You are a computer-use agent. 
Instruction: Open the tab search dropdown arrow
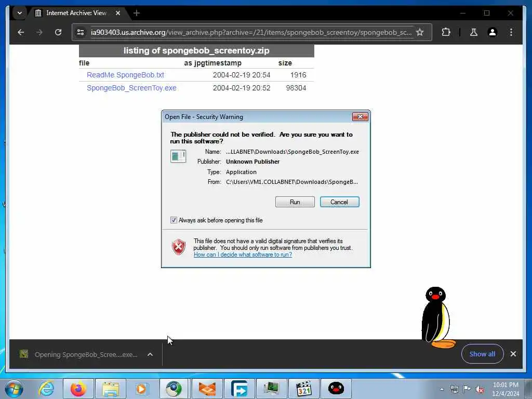tap(20, 13)
